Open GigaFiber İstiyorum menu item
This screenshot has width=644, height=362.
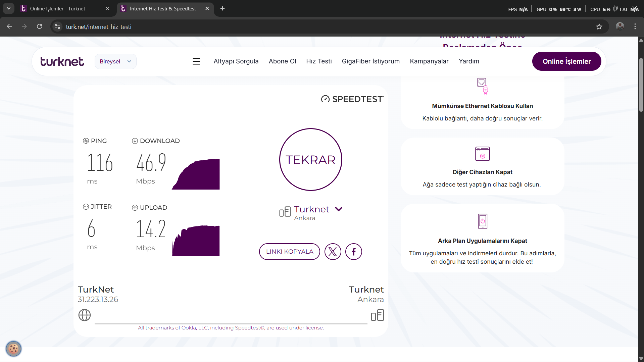[370, 61]
